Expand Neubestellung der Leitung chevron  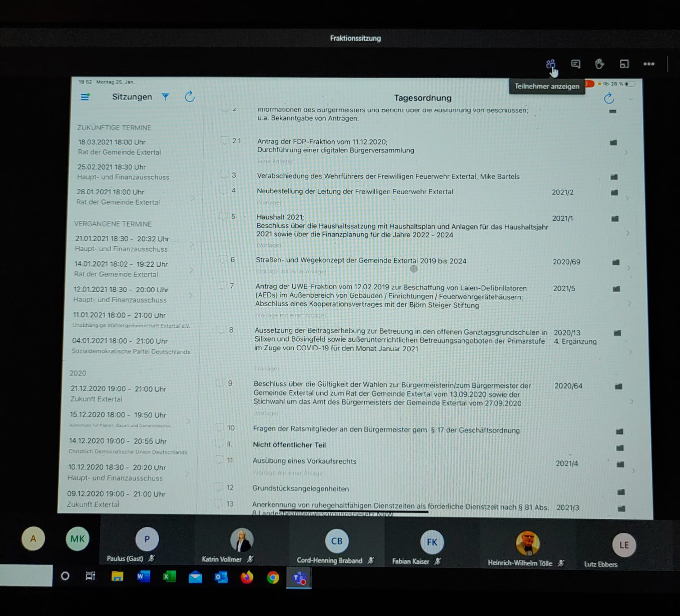point(626,198)
